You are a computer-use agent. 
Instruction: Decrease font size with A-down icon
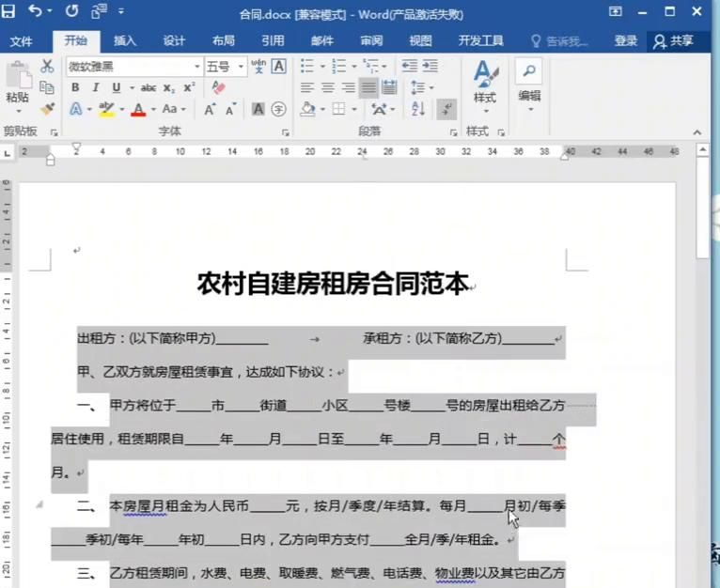(x=230, y=109)
